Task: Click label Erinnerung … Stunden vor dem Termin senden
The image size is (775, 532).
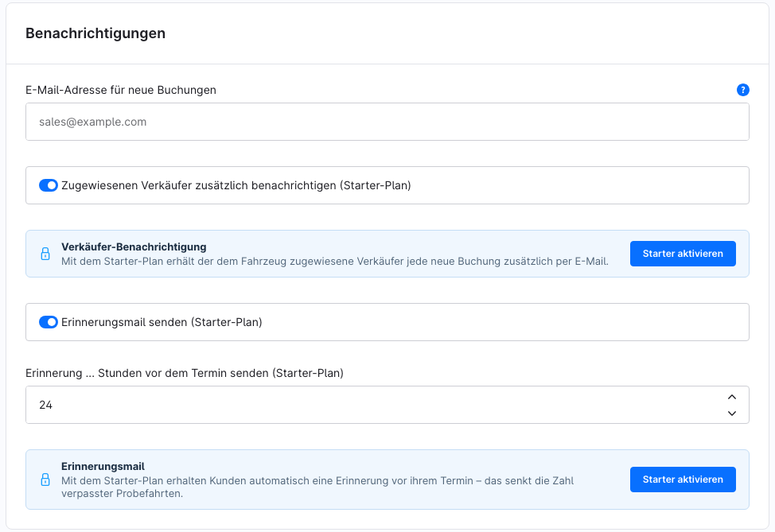Action: (185, 373)
